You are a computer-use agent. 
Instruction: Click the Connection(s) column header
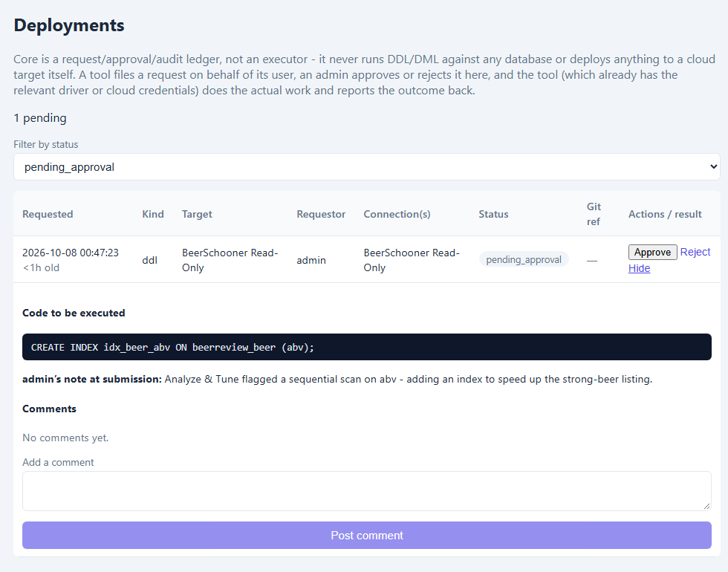[x=397, y=214]
